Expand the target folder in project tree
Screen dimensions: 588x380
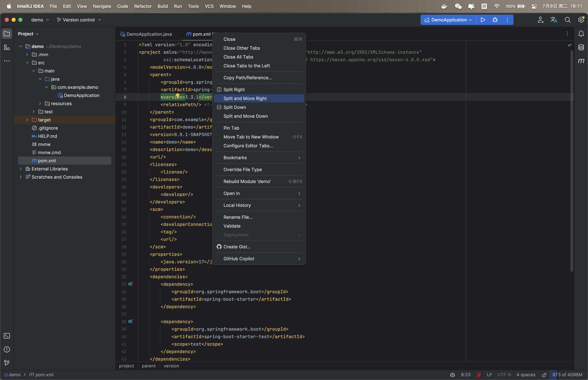(x=27, y=120)
